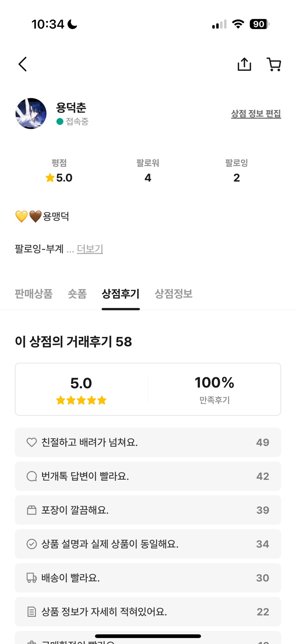Tap the chat bubble icon for reply speed

(31, 476)
